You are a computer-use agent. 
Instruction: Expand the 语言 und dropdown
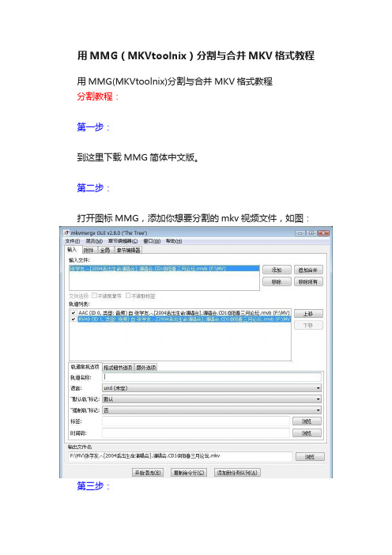point(212,388)
